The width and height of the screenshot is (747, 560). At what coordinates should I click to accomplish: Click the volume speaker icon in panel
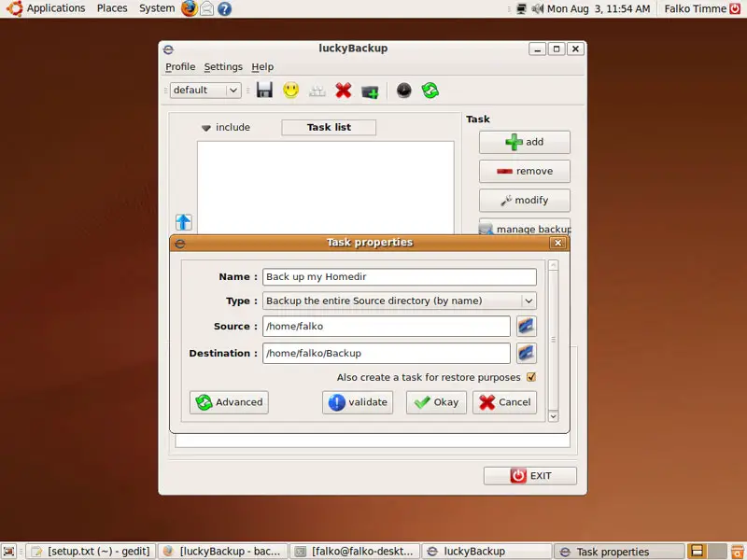538,8
